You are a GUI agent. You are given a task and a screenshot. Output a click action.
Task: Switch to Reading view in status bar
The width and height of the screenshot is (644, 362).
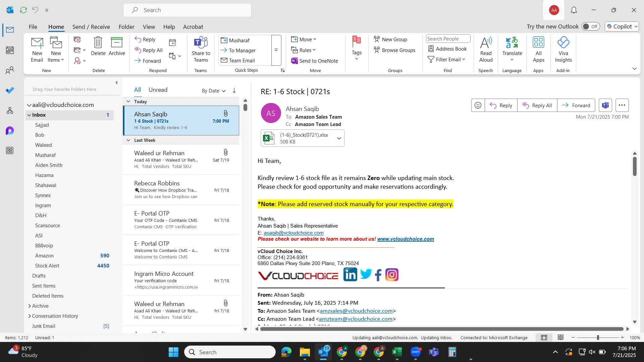coord(560,338)
